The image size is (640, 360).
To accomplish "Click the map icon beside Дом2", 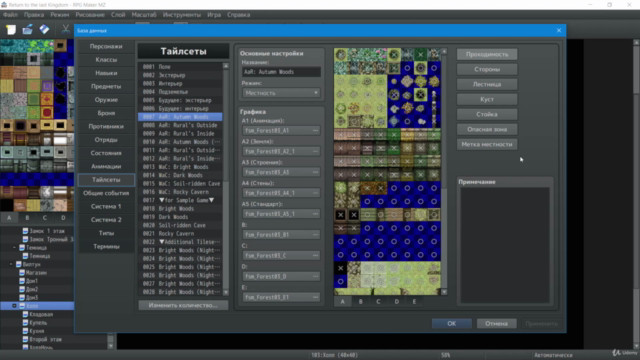I will (22, 289).
